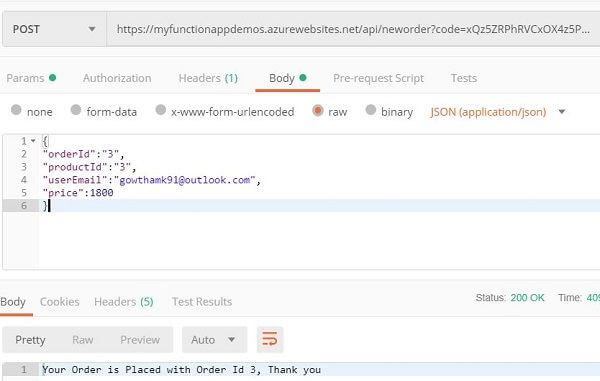Open the JSON (application/json) content type dropdown
600x381 pixels.
click(497, 112)
